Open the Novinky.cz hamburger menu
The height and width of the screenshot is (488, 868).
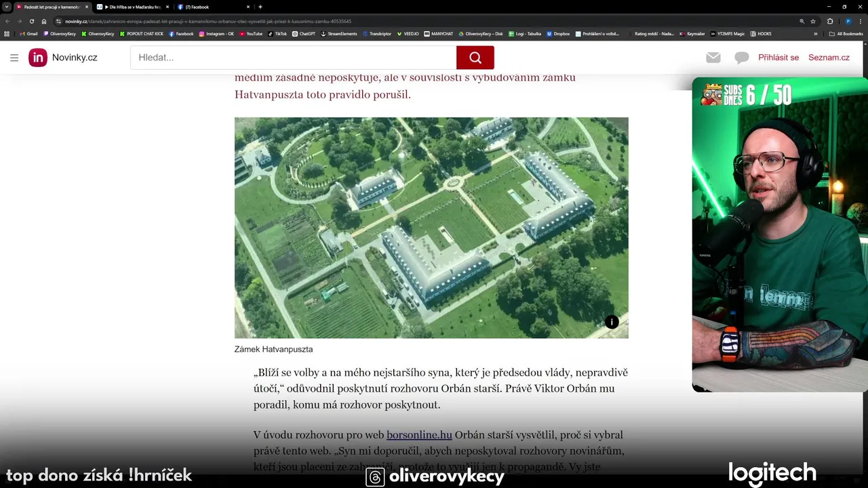pyautogui.click(x=14, y=58)
